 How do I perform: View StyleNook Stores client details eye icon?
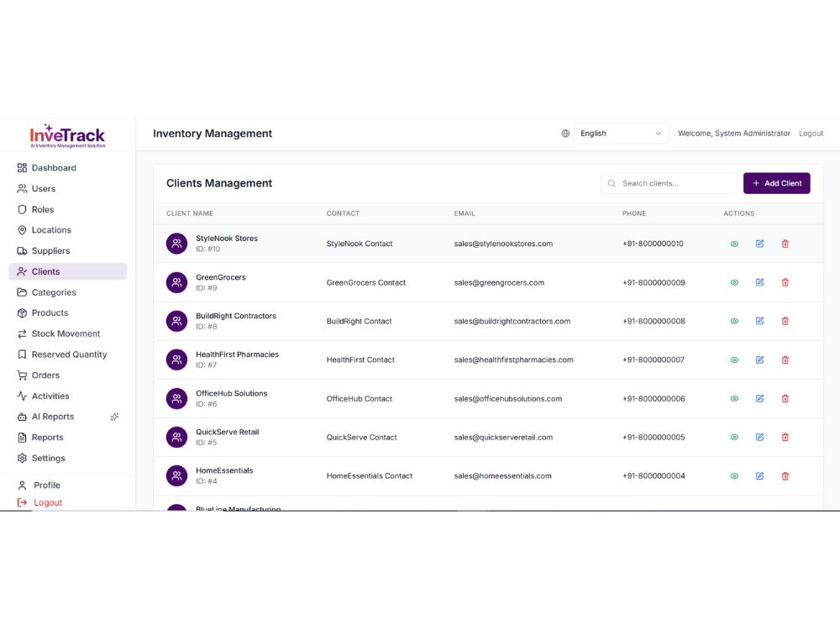click(734, 244)
